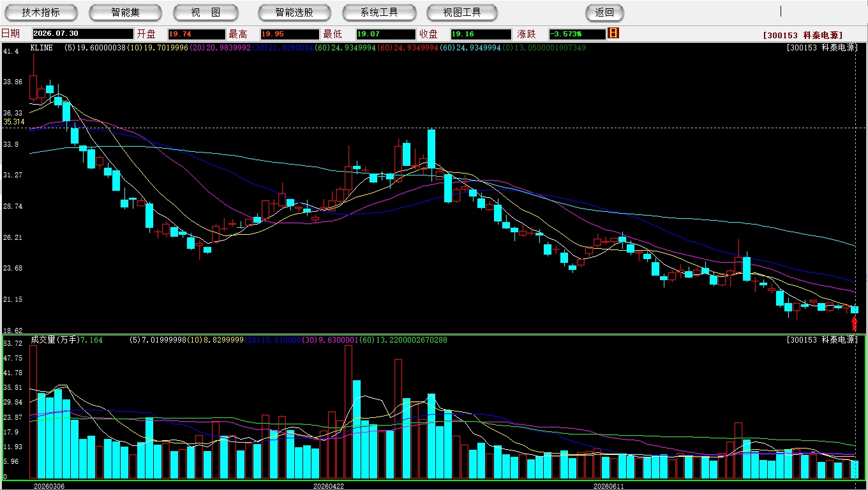
Task: Click the 系统工具 button
Action: (379, 12)
